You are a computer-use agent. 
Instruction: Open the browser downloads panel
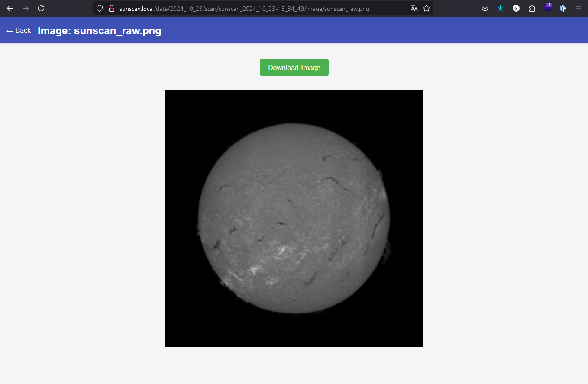click(x=501, y=8)
